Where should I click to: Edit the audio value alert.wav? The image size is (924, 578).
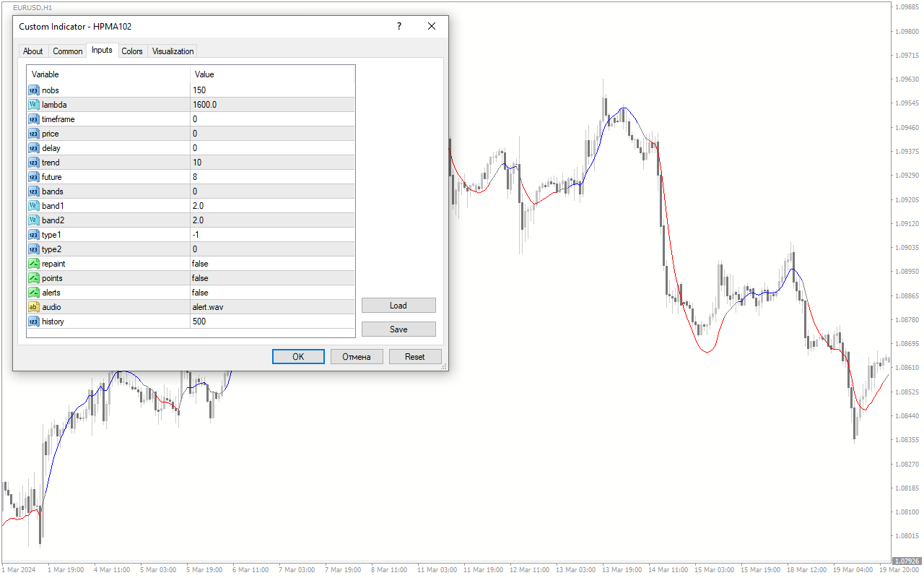(x=273, y=307)
